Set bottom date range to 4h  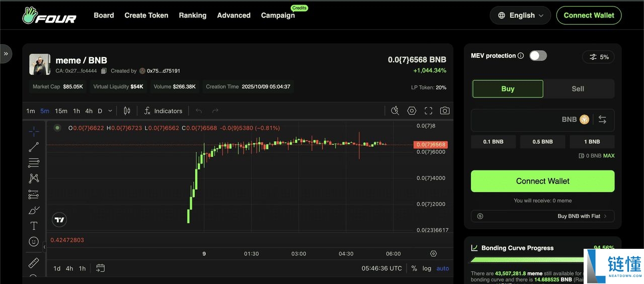[x=69, y=268]
